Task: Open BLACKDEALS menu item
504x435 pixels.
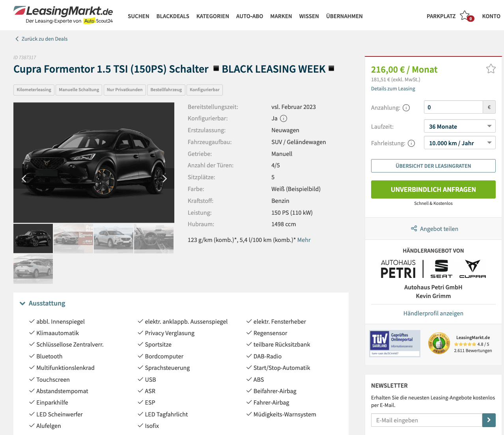Action: click(173, 16)
